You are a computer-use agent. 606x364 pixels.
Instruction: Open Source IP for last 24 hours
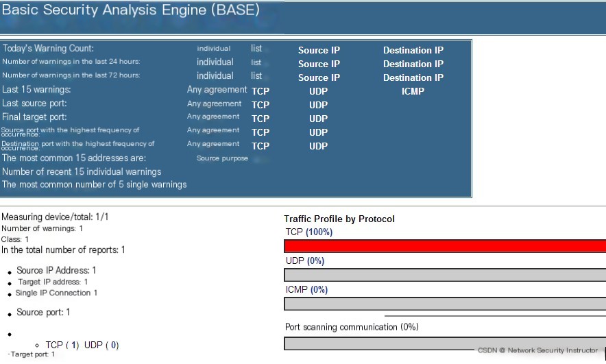319,64
